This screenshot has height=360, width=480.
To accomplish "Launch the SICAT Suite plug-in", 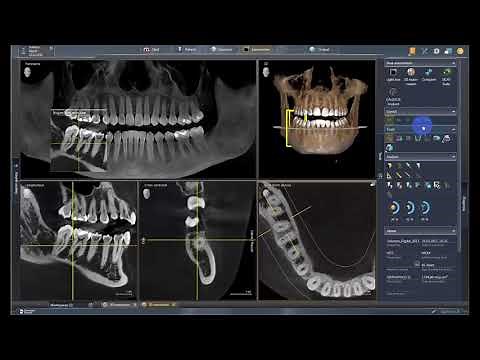I will tap(446, 77).
